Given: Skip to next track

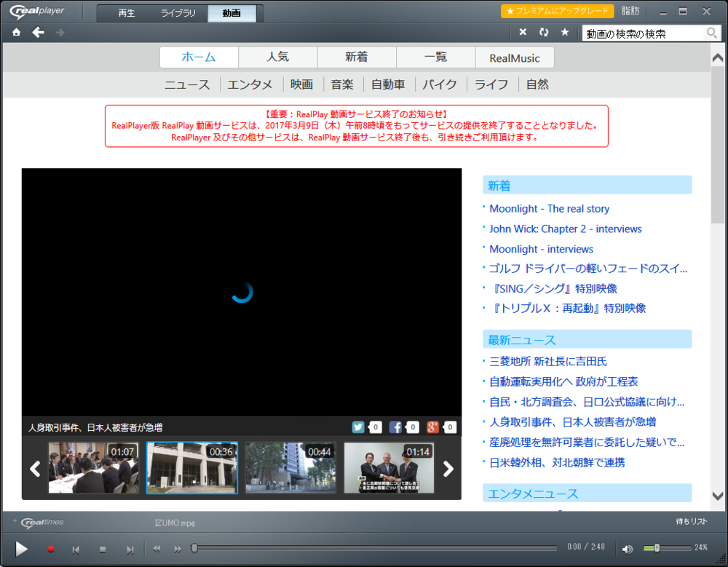Looking at the screenshot, I should pyautogui.click(x=130, y=550).
